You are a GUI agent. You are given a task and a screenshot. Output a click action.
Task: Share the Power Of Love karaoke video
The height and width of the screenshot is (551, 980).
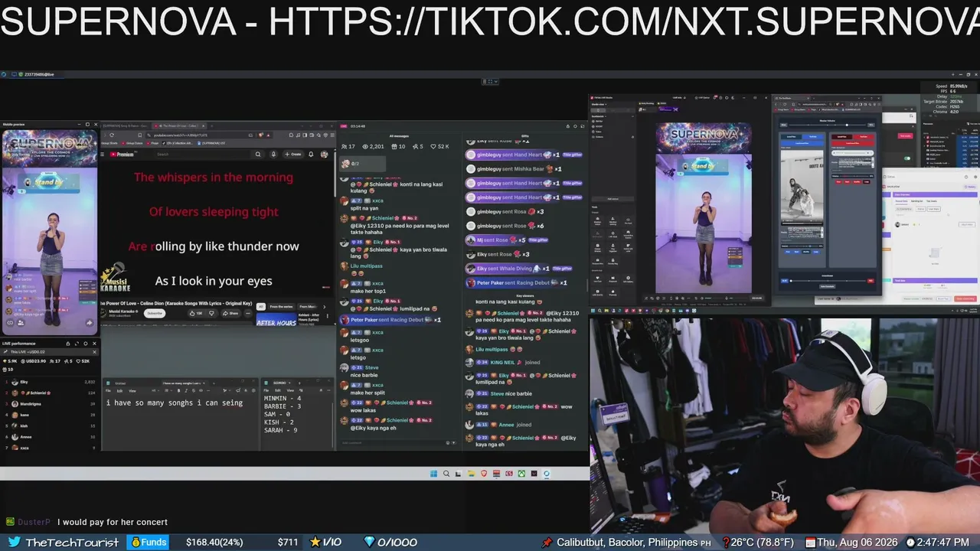(230, 313)
